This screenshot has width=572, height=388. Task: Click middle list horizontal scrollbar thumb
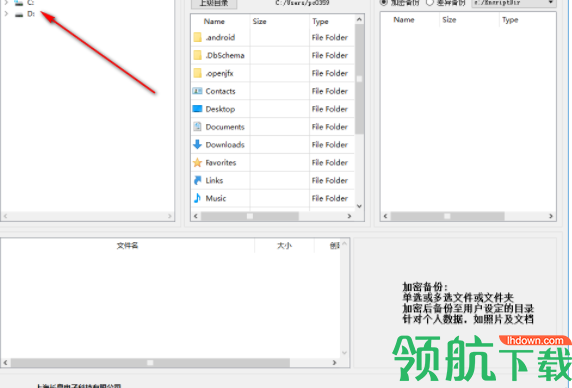tap(250, 216)
